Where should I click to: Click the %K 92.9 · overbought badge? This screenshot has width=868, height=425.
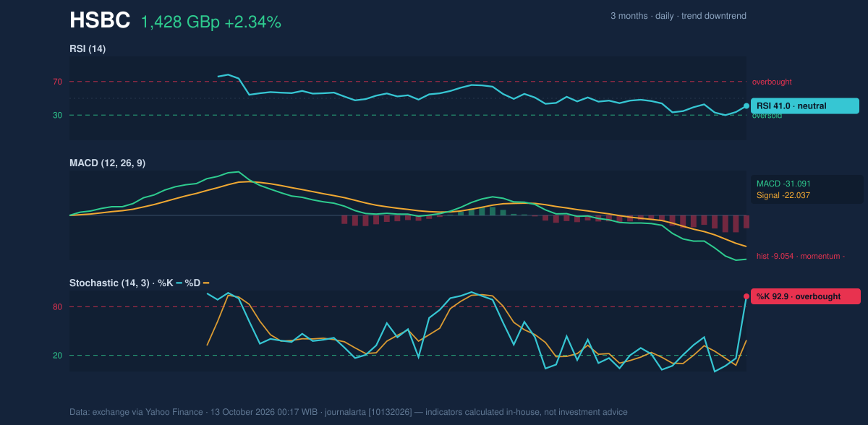point(806,296)
